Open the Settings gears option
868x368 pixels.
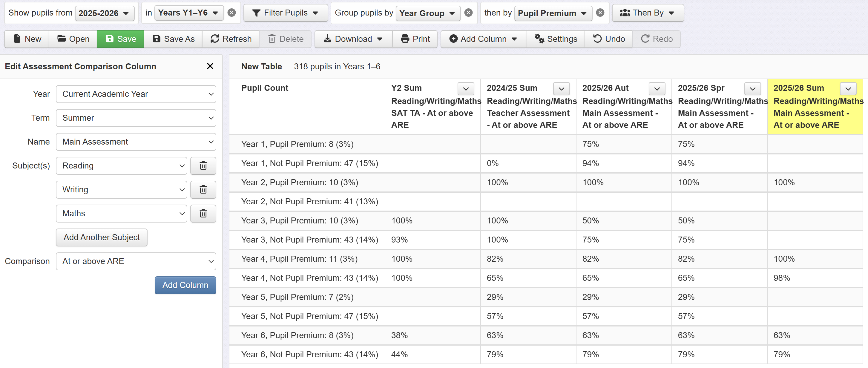click(x=556, y=39)
